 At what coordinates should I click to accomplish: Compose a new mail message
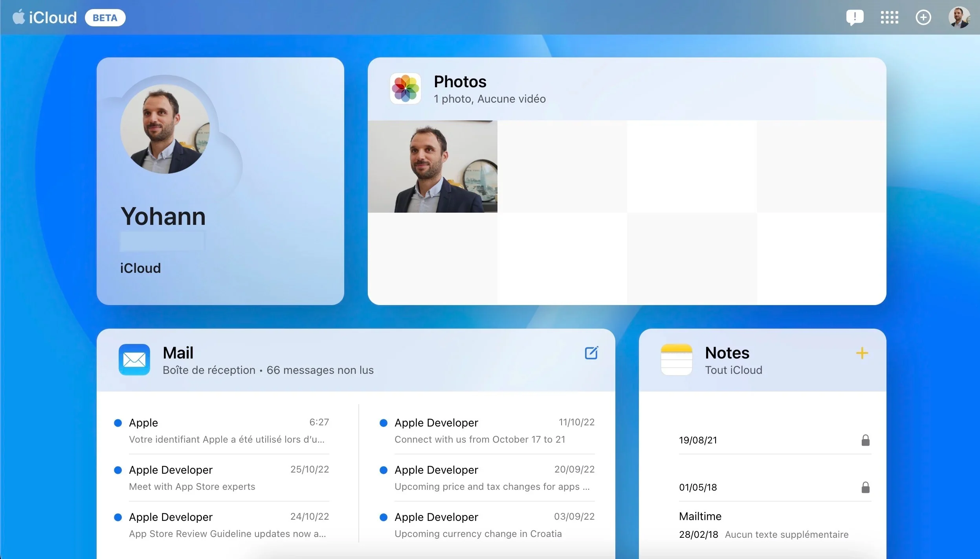591,353
